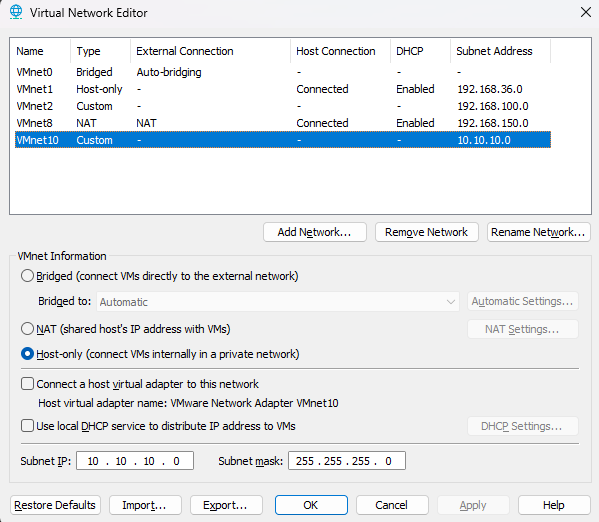Click the Cancel button

pos(392,505)
